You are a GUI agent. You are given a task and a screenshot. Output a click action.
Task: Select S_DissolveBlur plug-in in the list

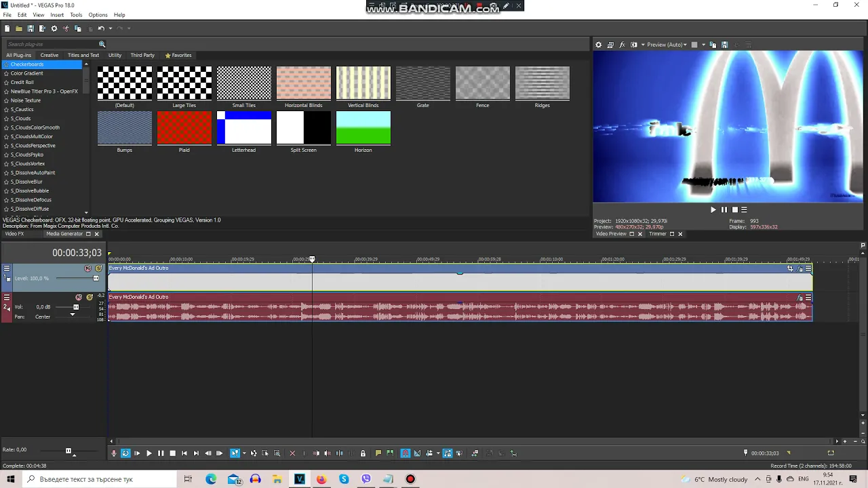tap(26, 182)
